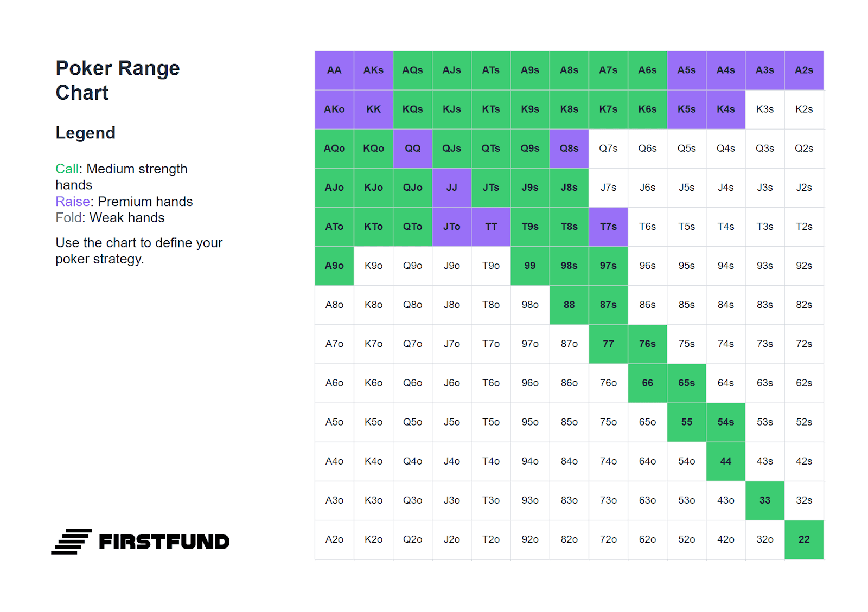Click the T7s raise cell
Image resolution: width=868 pixels, height=612 pixels.
point(608,227)
